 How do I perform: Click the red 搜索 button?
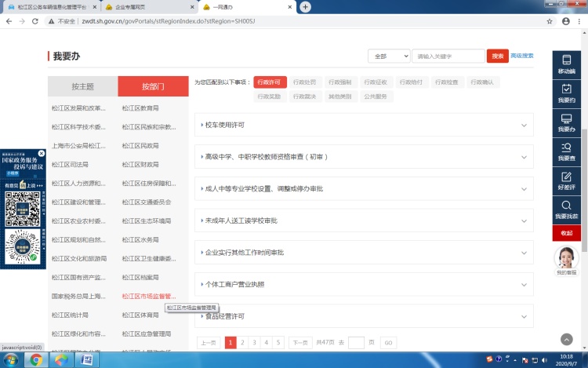[x=497, y=56]
